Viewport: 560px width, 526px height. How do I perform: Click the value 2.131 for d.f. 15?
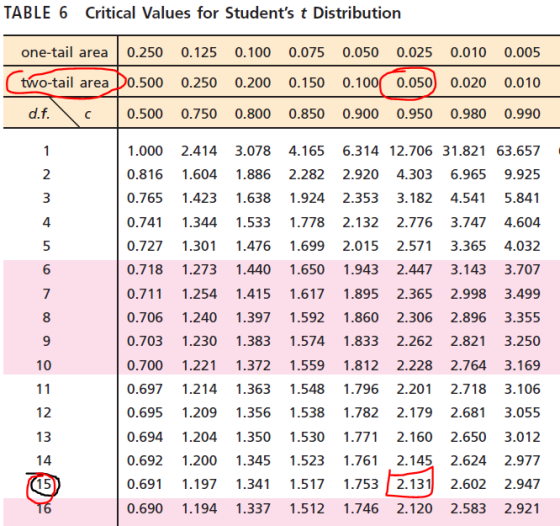click(x=414, y=484)
